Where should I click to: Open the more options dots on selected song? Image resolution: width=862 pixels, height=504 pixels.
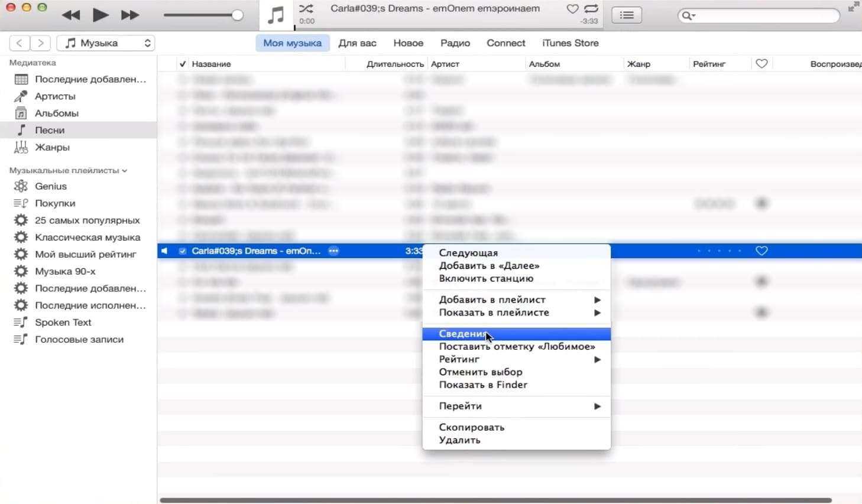pos(333,251)
